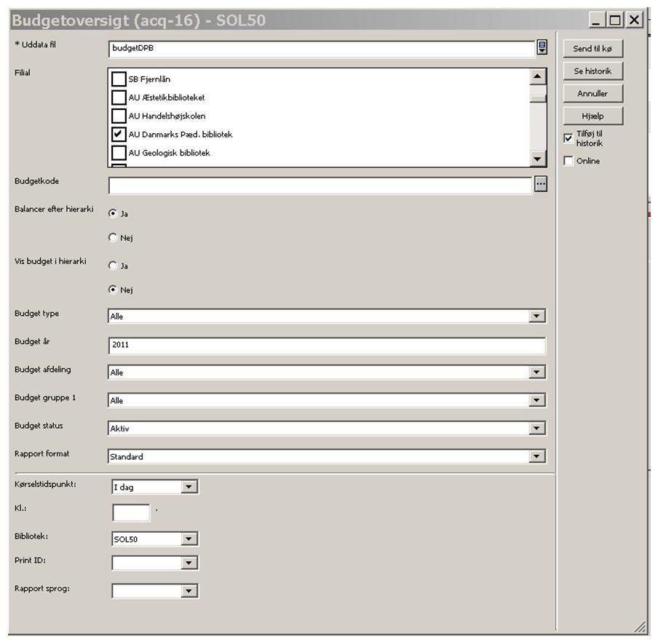Open the Rapport format dropdown
The image size is (658, 644).
537,457
